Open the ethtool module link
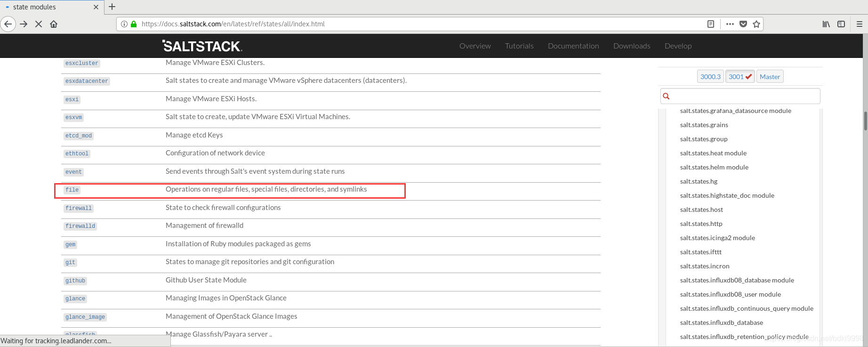Screen dimensions: 868x347 coord(77,153)
